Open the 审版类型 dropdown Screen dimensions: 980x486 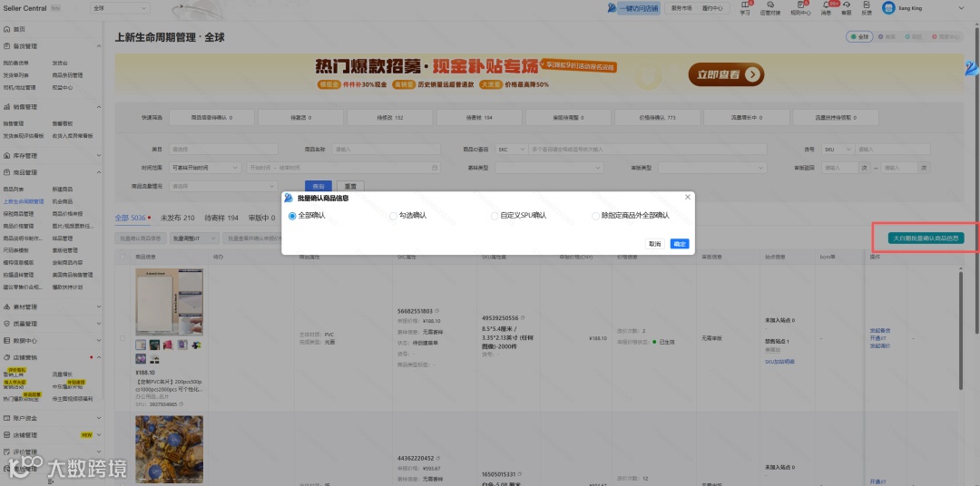click(712, 168)
